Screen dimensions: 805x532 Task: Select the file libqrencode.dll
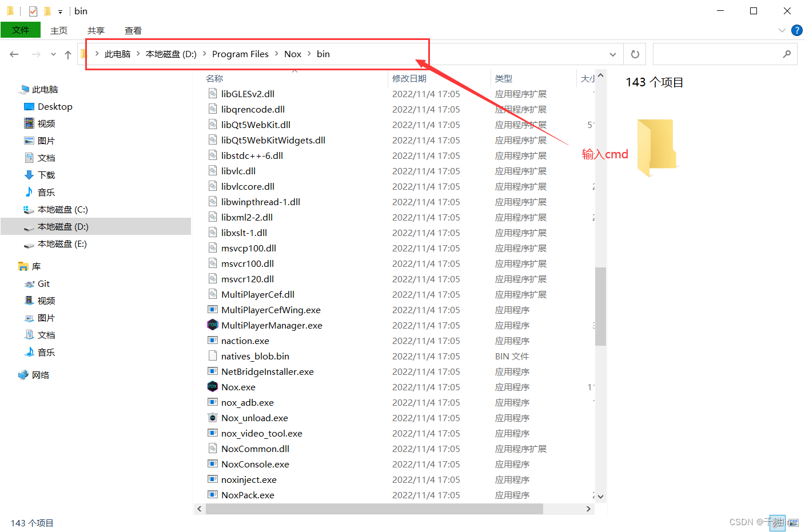[x=253, y=109]
